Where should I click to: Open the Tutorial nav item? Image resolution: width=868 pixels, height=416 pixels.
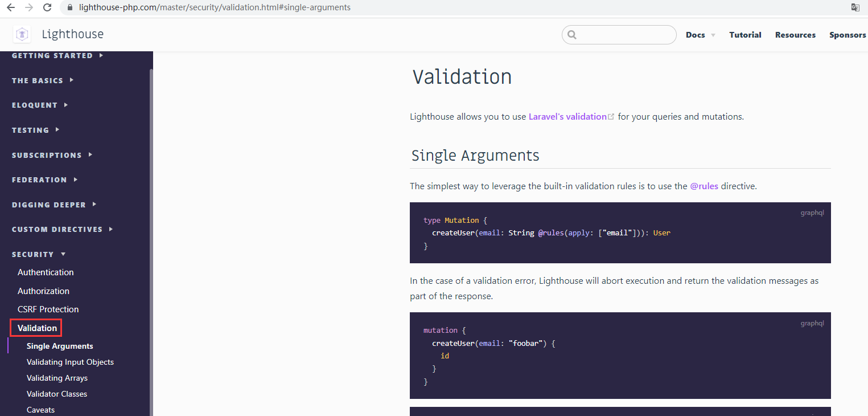(745, 35)
